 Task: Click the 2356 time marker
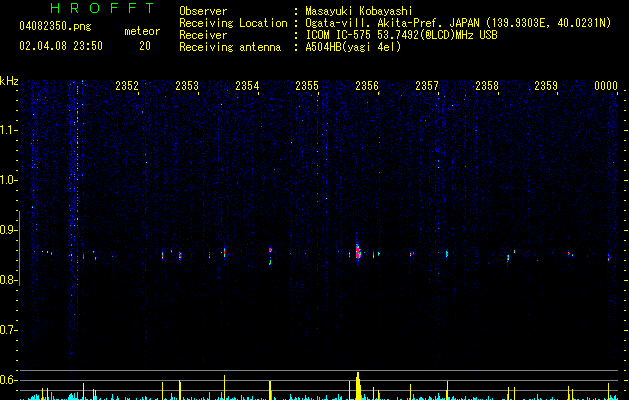[367, 86]
